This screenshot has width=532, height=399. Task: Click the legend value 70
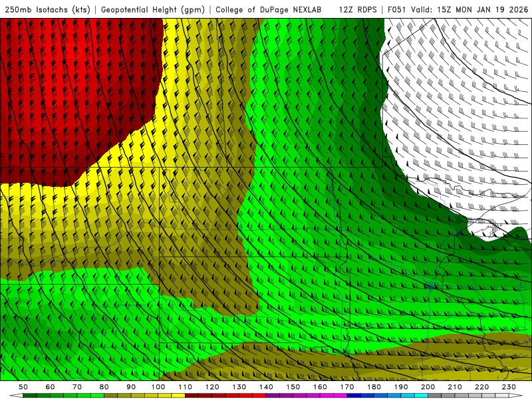point(77,387)
